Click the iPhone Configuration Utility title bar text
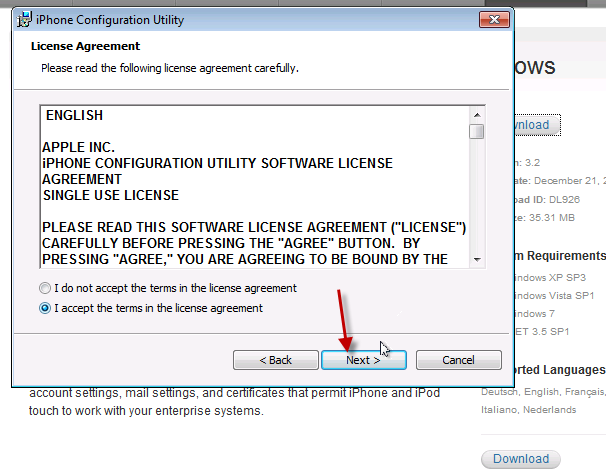Viewport: 606px width, 476px height. [97, 19]
